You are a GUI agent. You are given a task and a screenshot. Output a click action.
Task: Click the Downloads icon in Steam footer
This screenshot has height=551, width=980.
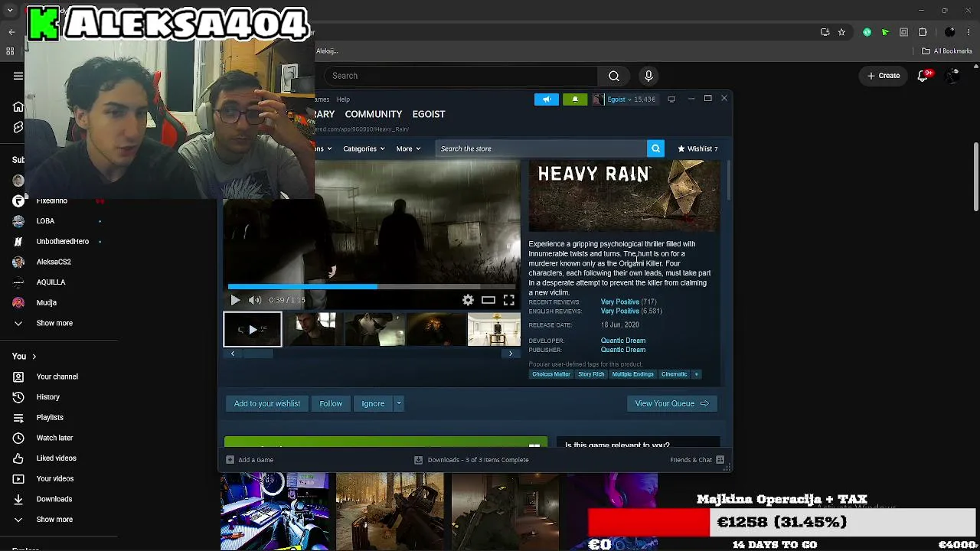click(418, 460)
